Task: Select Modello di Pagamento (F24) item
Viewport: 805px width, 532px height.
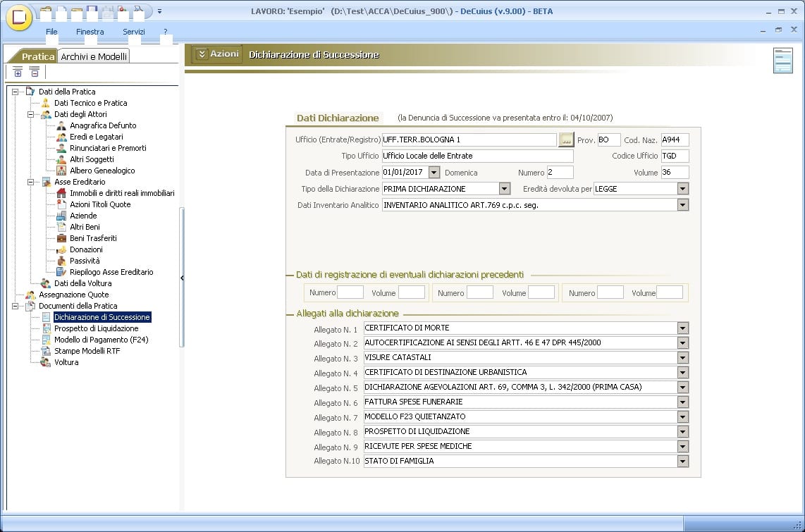Action: [101, 340]
